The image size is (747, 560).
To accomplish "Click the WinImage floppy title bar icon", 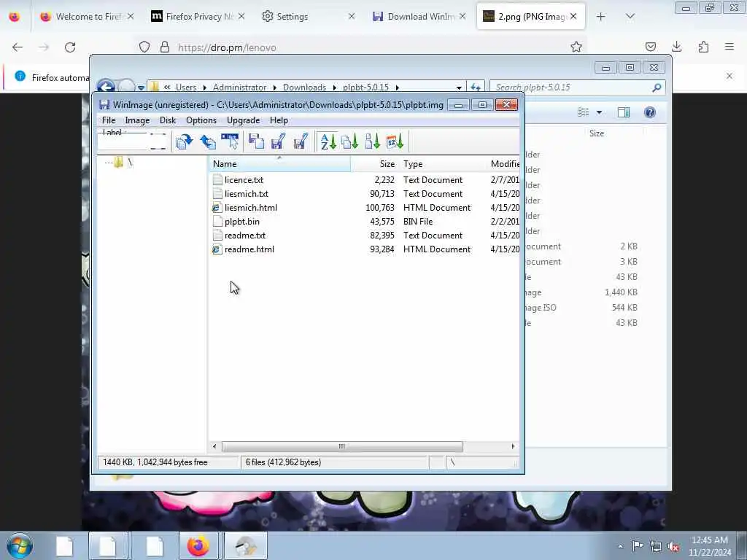I will tap(104, 105).
